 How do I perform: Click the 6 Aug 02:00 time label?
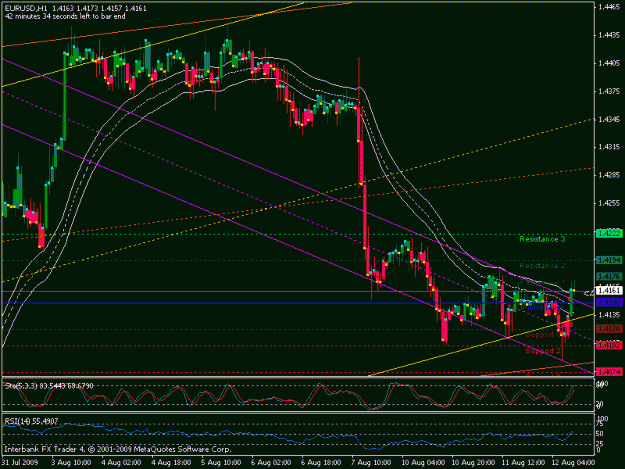click(271, 463)
